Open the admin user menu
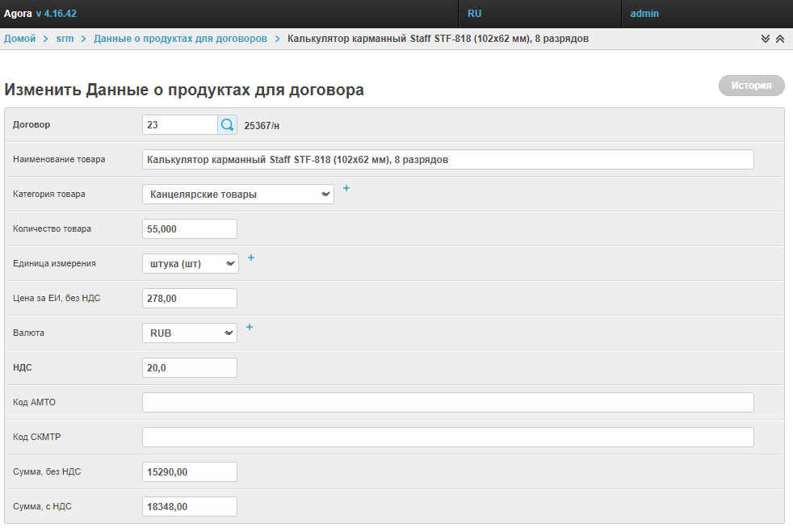This screenshot has width=793, height=532. point(644,14)
